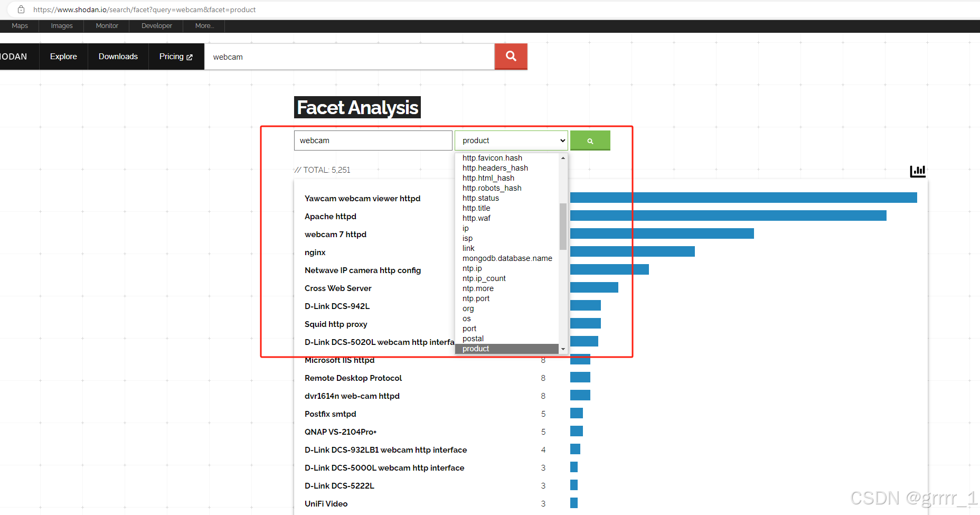The height and width of the screenshot is (515, 980).
Task: Click the main webcam search box
Action: point(349,57)
